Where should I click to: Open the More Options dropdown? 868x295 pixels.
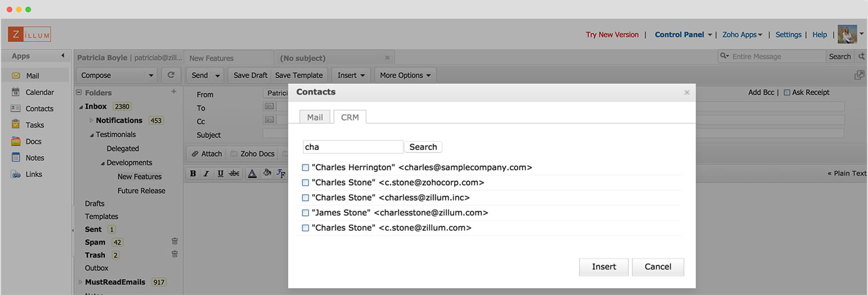tap(405, 75)
